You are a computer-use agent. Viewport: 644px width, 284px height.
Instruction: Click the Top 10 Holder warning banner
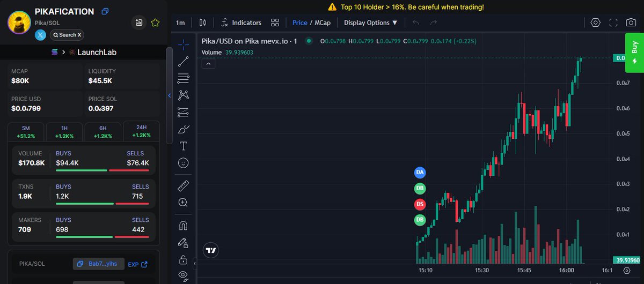click(x=405, y=7)
